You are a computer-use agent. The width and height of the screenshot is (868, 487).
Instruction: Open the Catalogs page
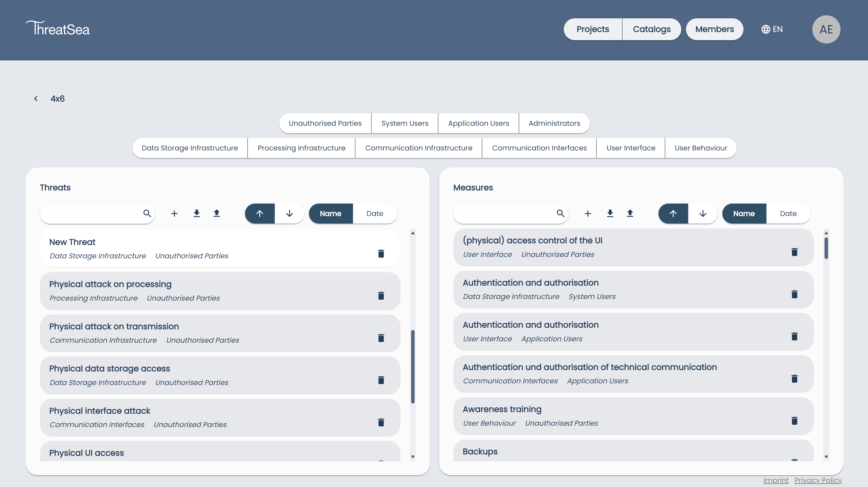(x=651, y=29)
